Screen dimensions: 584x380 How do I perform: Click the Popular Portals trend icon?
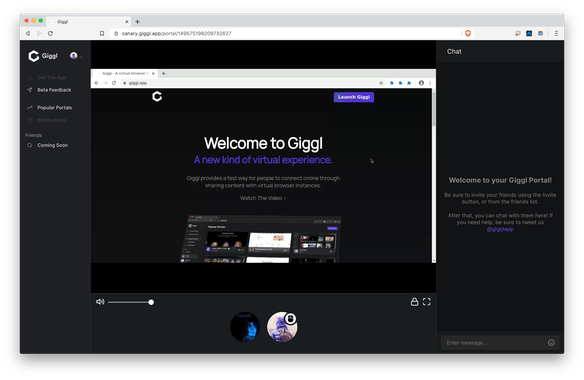pyautogui.click(x=29, y=108)
